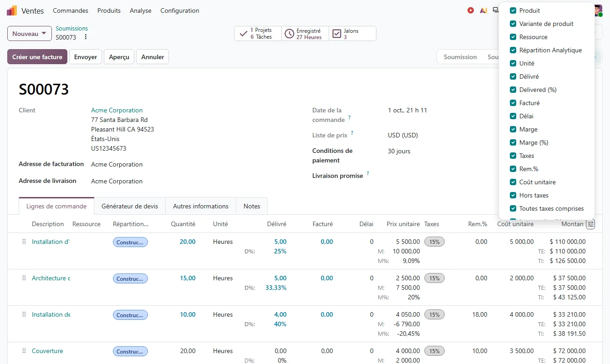The width and height of the screenshot is (610, 364).
Task: Click the red play recording icon
Action: [x=471, y=10]
